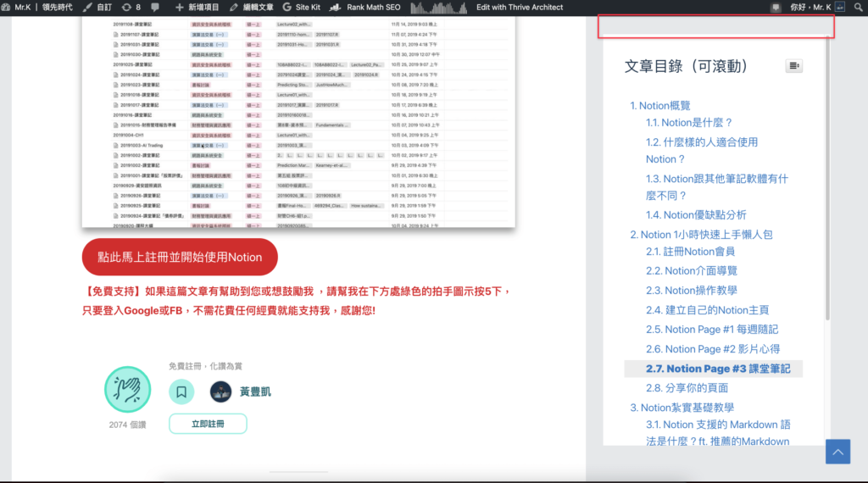Jump to 2.8. 分享你的頁面

[687, 388]
